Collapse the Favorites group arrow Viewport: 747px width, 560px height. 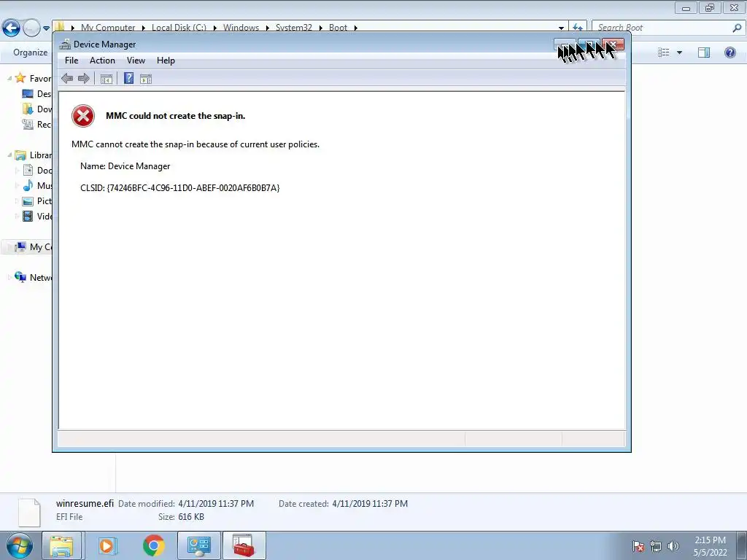pos(9,78)
